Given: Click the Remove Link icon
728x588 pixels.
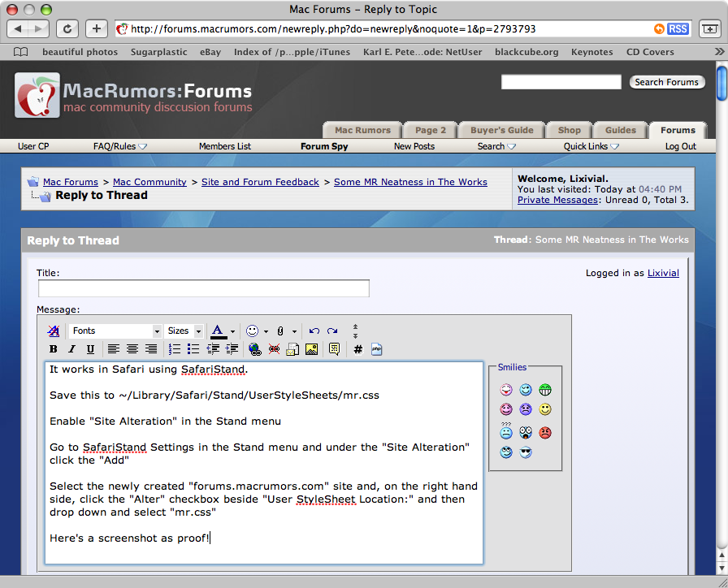Looking at the screenshot, I should click(x=274, y=349).
